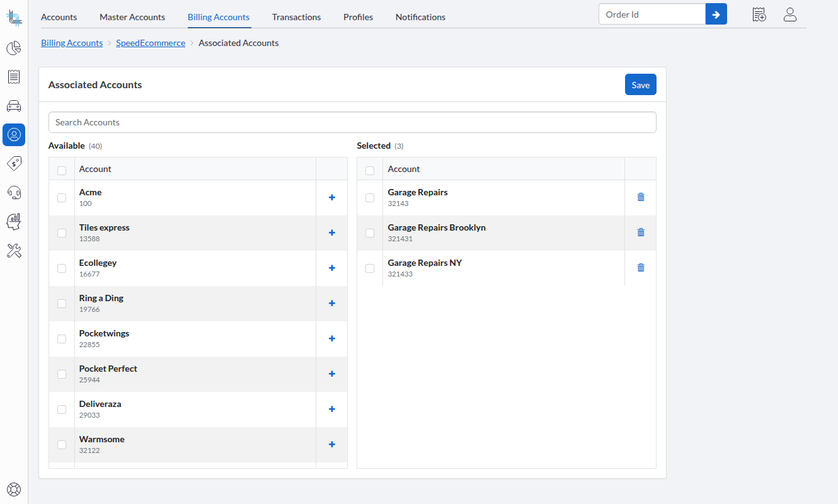Image resolution: width=838 pixels, height=504 pixels.
Task: Check the Warmsome checkbox
Action: click(62, 445)
